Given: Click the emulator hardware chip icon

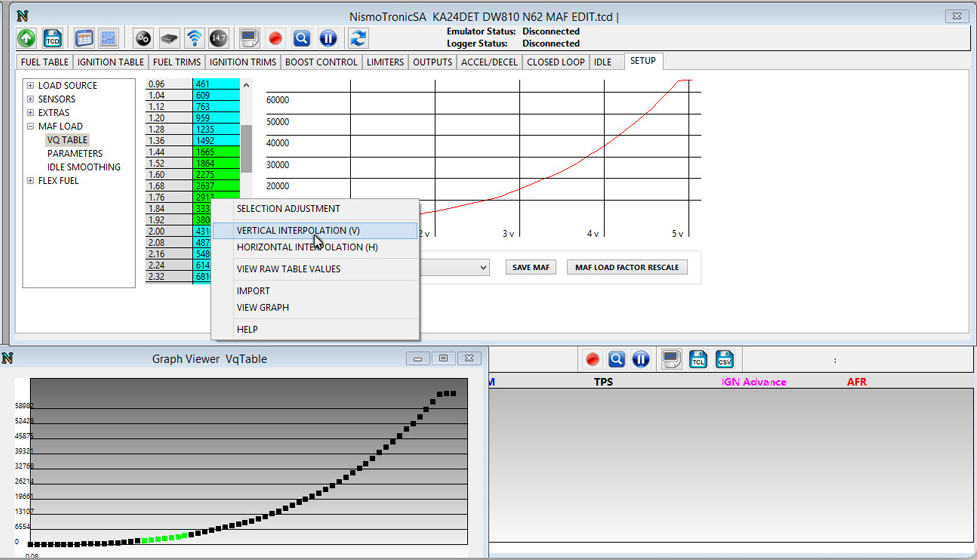Looking at the screenshot, I should pyautogui.click(x=169, y=39).
